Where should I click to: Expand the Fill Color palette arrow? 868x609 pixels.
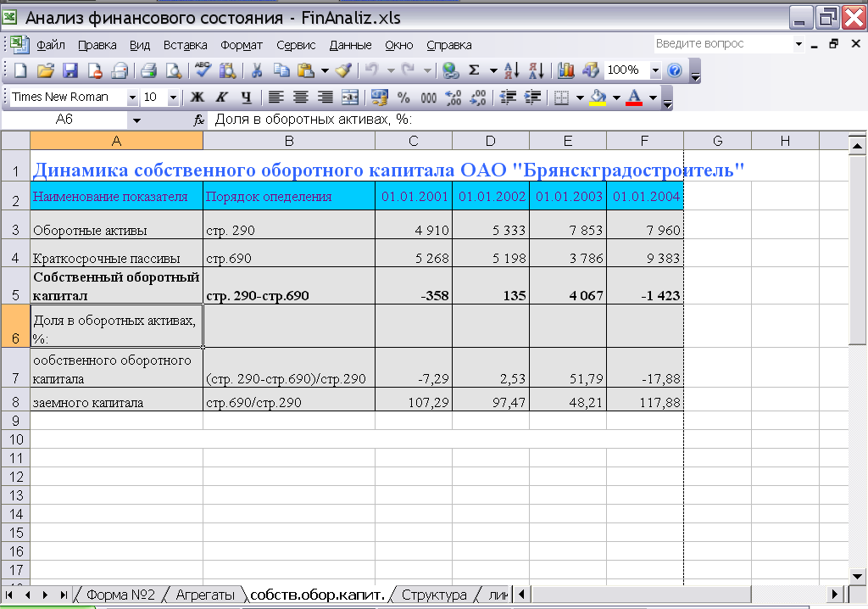[616, 98]
